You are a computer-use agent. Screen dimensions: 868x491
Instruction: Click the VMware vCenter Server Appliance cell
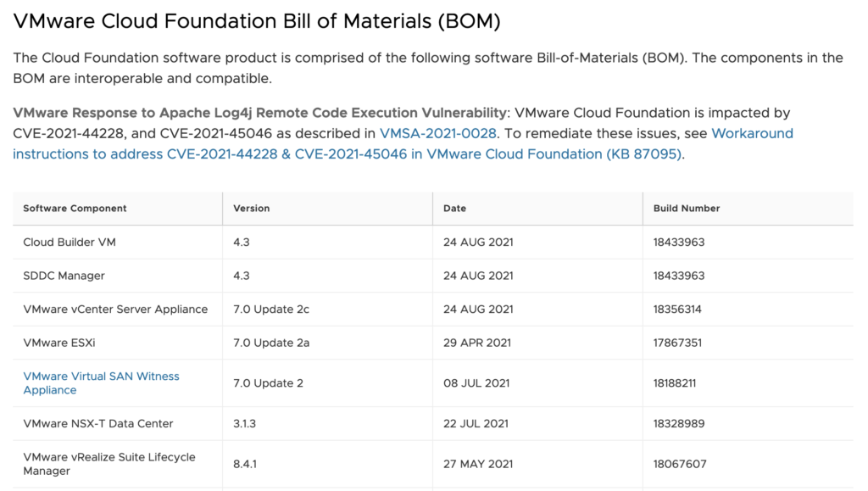pos(115,310)
